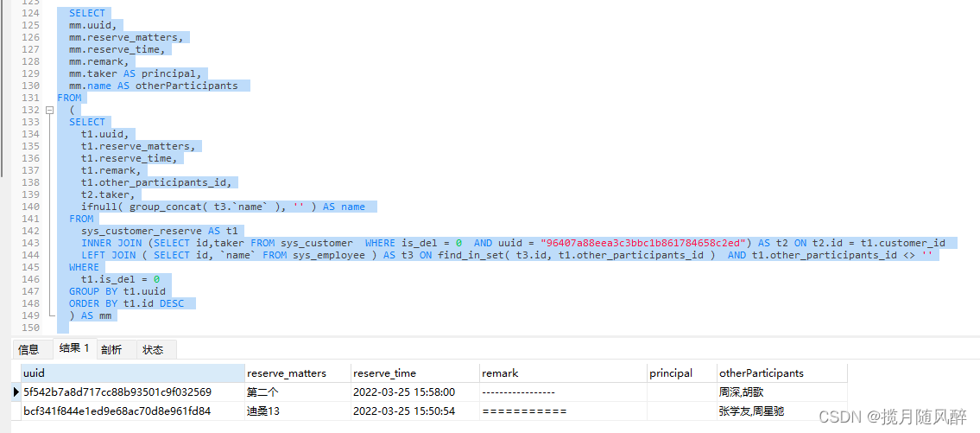Select the cell 周深,胡歌
Screen dimensions: 980x433
click(x=782, y=392)
